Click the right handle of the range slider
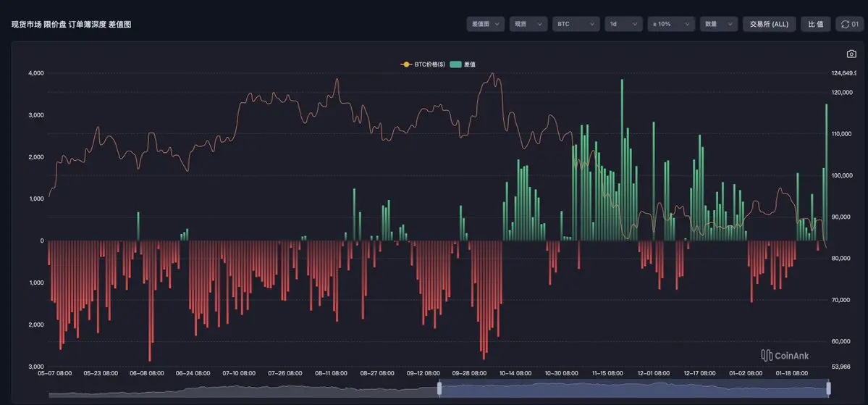This screenshot has height=405, width=868. click(x=829, y=388)
